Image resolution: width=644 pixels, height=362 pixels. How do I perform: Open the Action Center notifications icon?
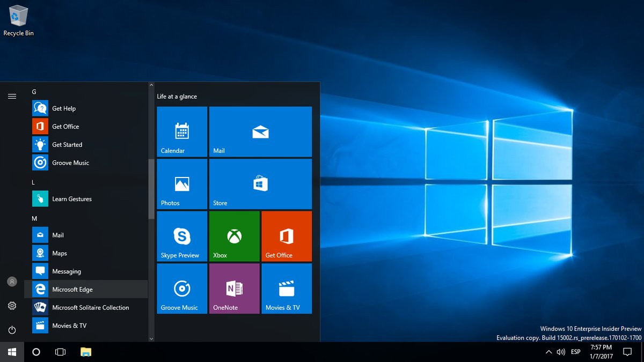point(627,352)
